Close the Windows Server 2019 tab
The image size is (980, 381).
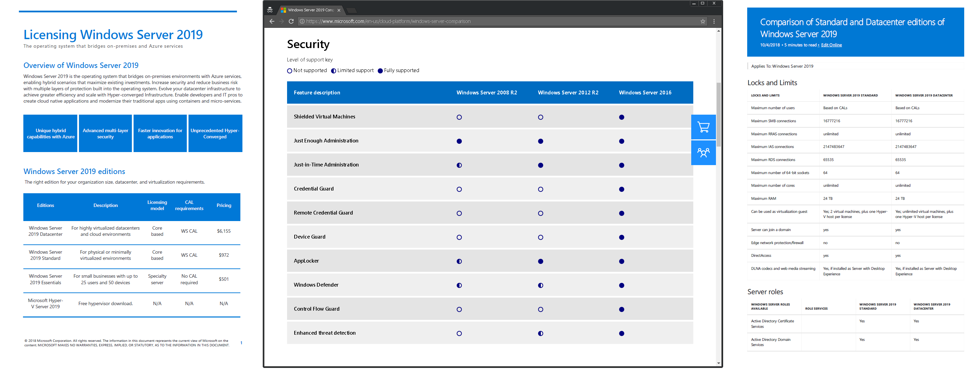point(339,10)
